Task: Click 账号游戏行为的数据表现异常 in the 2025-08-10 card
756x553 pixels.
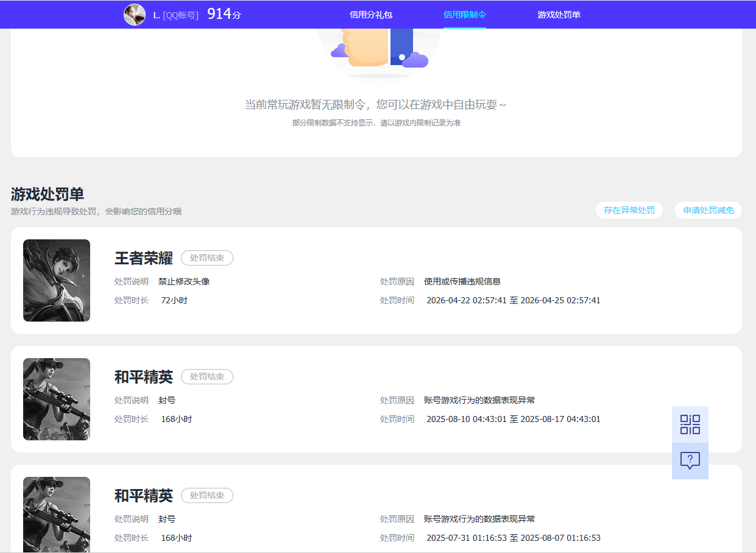Action: click(x=479, y=400)
